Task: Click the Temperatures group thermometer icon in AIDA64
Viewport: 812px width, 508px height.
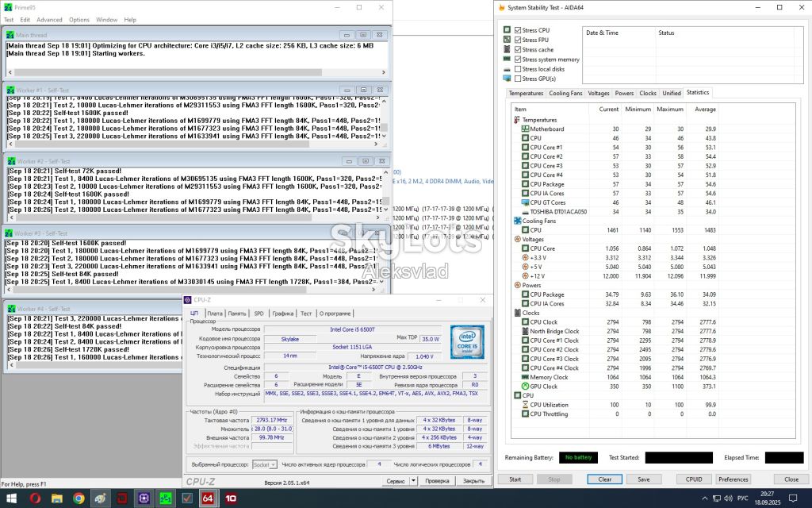Action: click(517, 120)
